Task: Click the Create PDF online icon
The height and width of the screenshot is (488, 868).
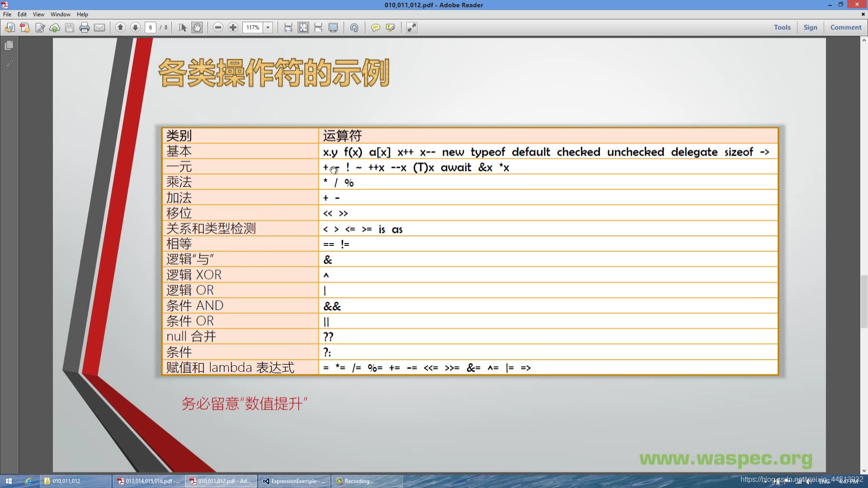Action: 25,28
